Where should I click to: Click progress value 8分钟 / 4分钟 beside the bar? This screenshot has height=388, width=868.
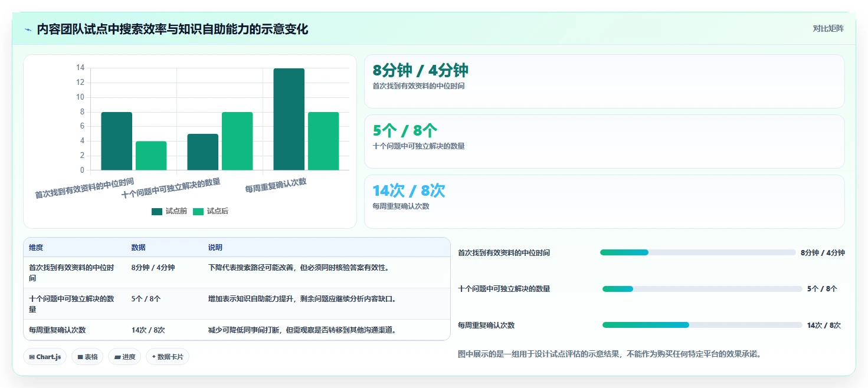click(823, 252)
